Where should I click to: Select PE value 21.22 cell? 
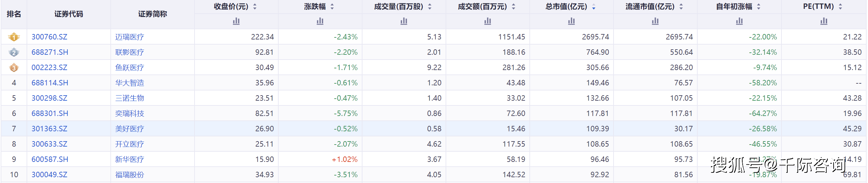point(824,37)
